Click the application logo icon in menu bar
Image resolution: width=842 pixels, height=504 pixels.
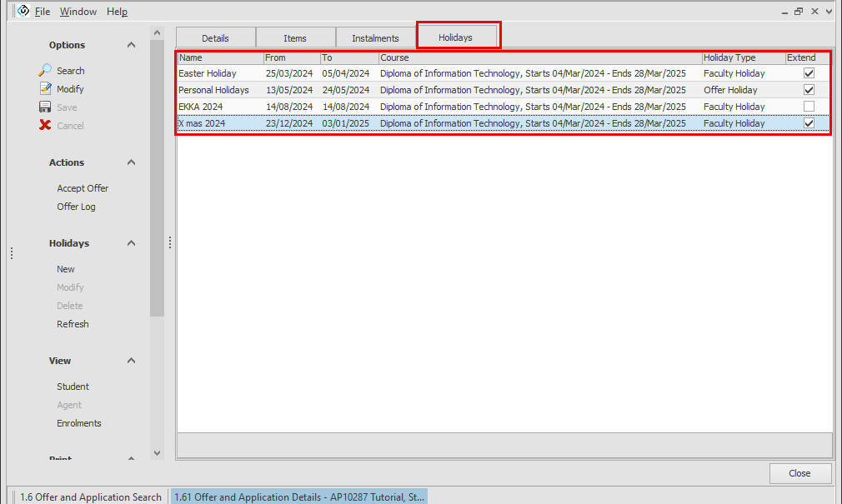(x=23, y=12)
